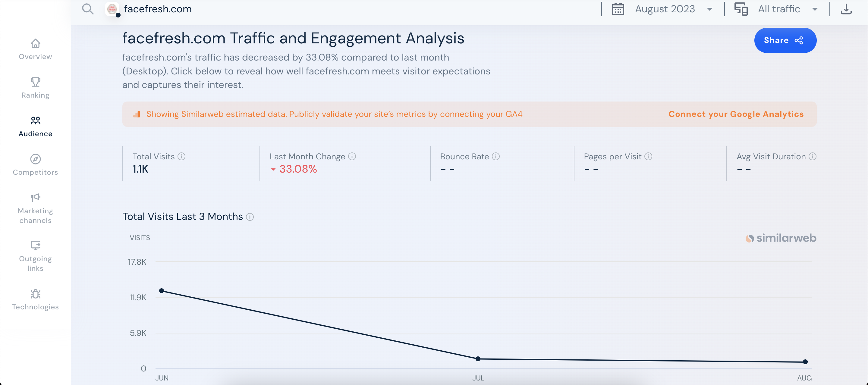Switch to Competitors in the sidebar
Image resolution: width=868 pixels, height=385 pixels.
click(35, 165)
